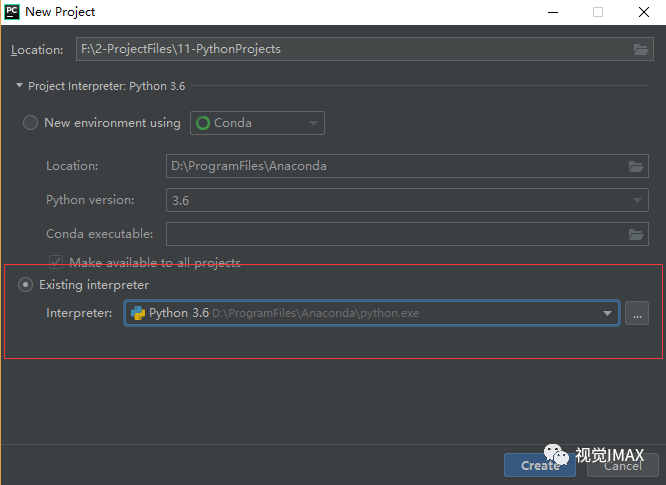The image size is (666, 485).
Task: Toggle the Make available to all projects checkbox
Action: click(56, 262)
